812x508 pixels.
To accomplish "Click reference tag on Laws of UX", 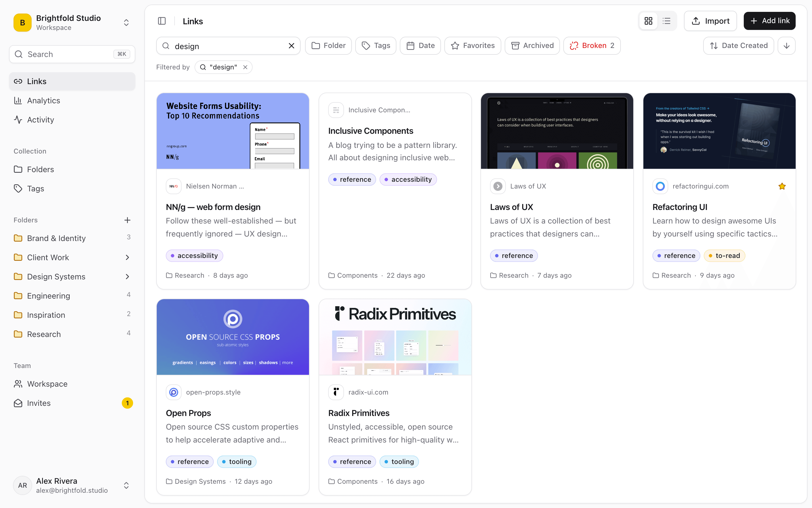I will point(514,256).
